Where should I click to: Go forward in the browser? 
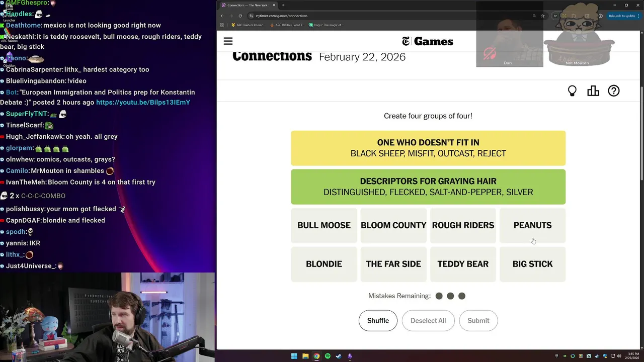click(x=231, y=16)
